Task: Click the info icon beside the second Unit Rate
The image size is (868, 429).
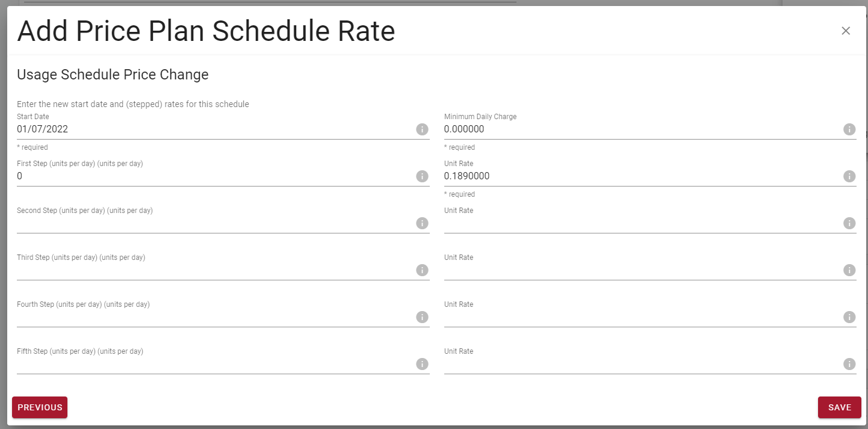Action: pyautogui.click(x=849, y=223)
